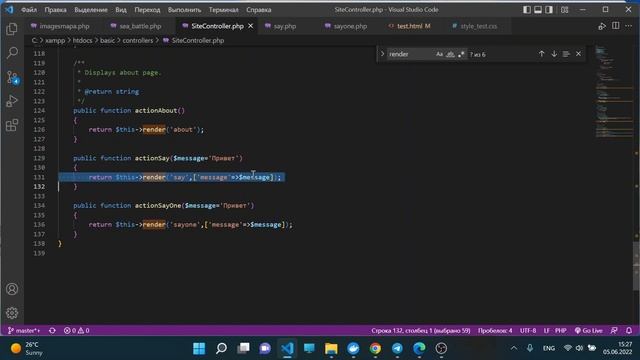This screenshot has height=360, width=640.
Task: Toggle primary sidebar layout icon
Action: pos(527,10)
